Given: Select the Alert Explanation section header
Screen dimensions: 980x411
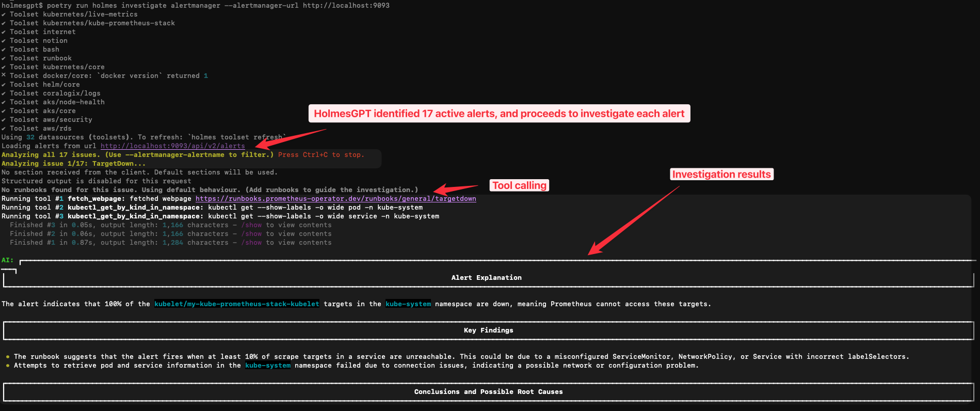Looking at the screenshot, I should coord(486,278).
